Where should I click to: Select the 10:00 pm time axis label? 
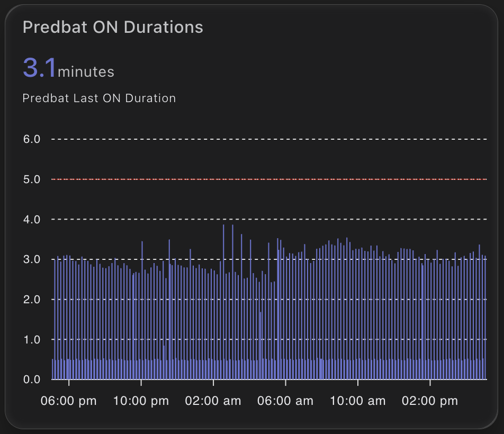141,401
